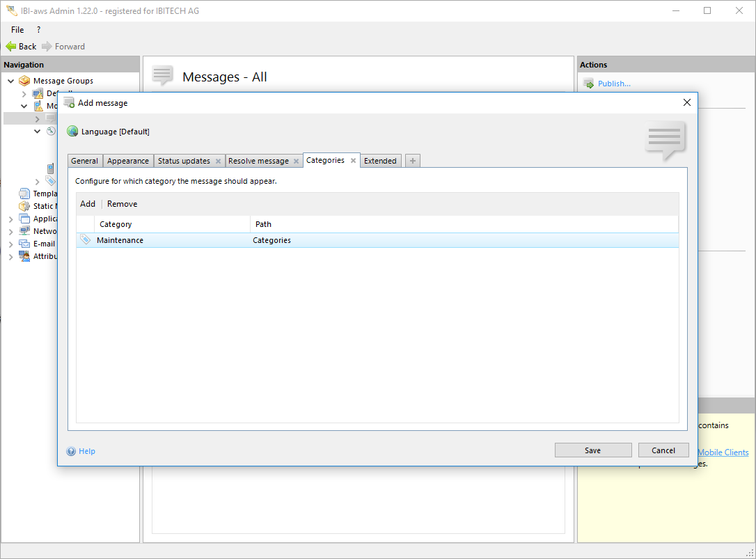Image resolution: width=756 pixels, height=559 pixels.
Task: Click the Maintenance category tag icon
Action: (x=86, y=240)
